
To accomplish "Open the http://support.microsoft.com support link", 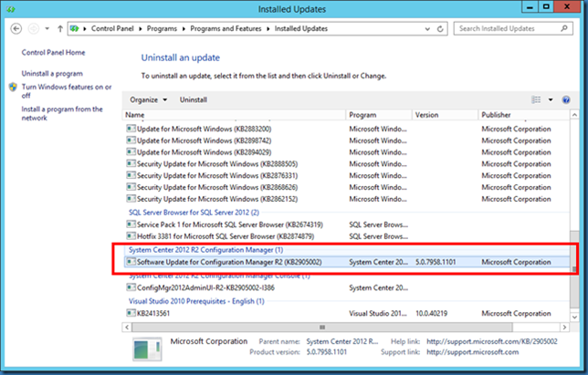I will (473, 352).
